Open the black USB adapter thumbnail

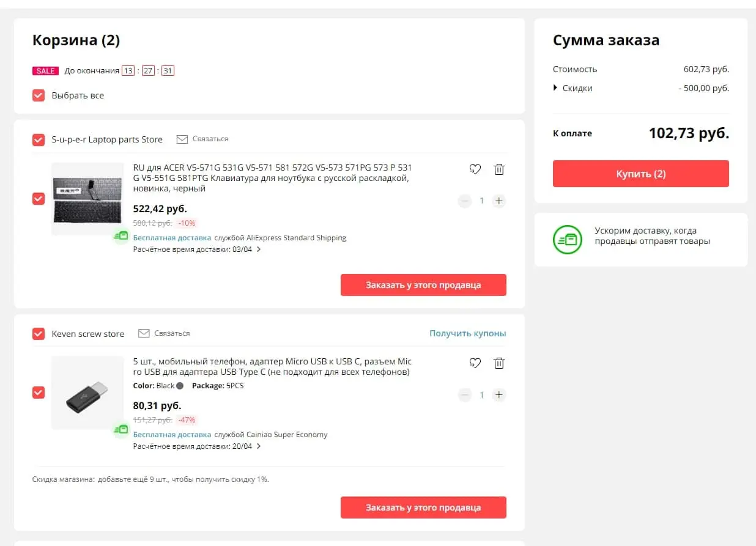point(87,393)
